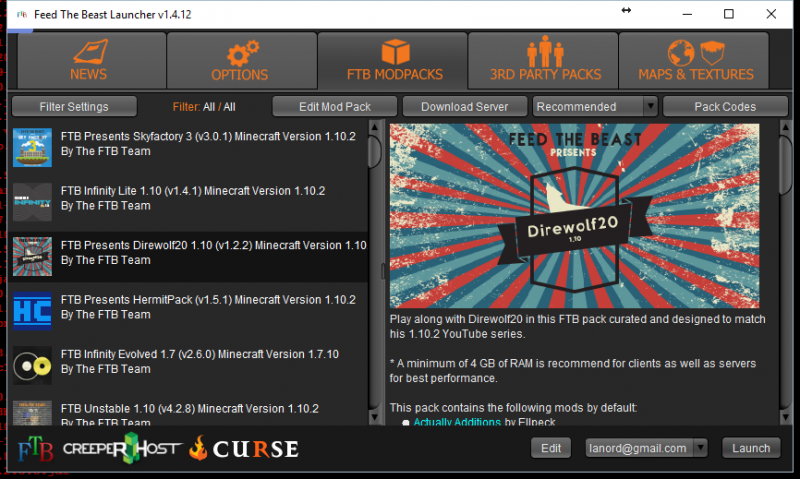
Task: Click the pack list scroll down arrow
Action: pos(375,418)
